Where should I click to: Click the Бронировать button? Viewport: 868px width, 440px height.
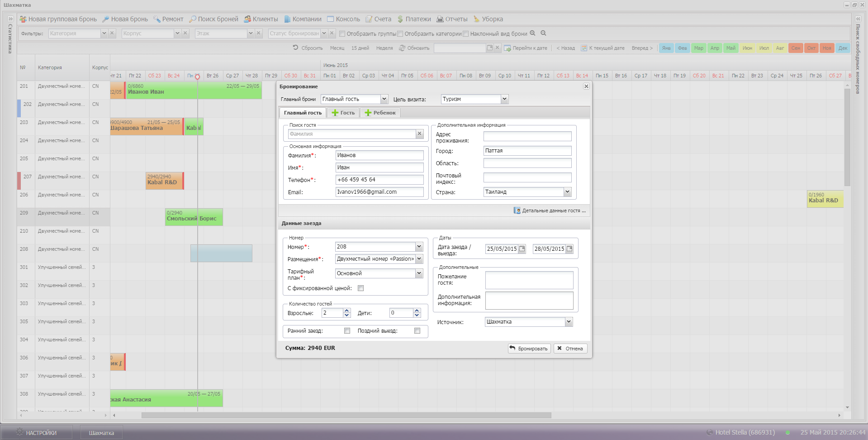(529, 348)
